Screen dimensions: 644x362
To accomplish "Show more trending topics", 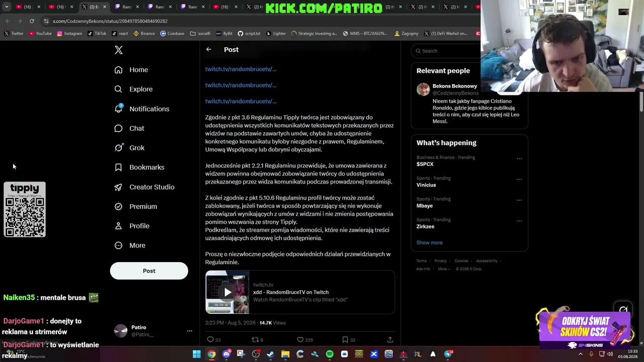I will [x=430, y=243].
